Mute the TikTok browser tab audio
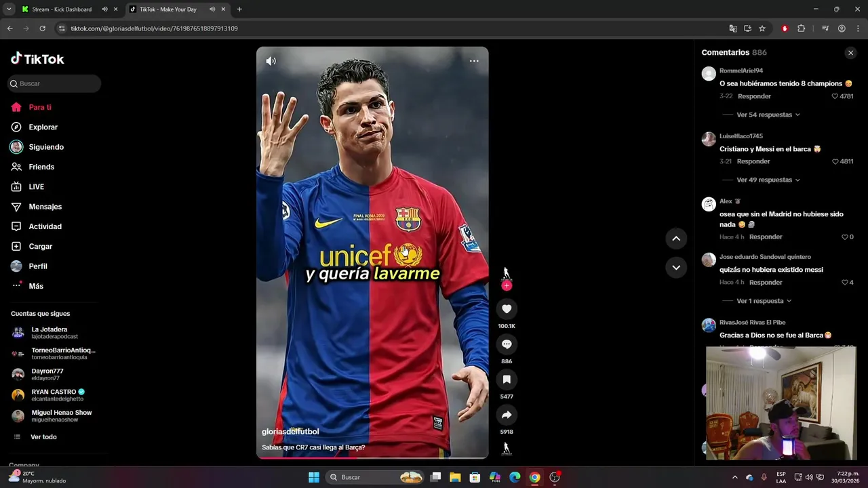 click(x=212, y=9)
